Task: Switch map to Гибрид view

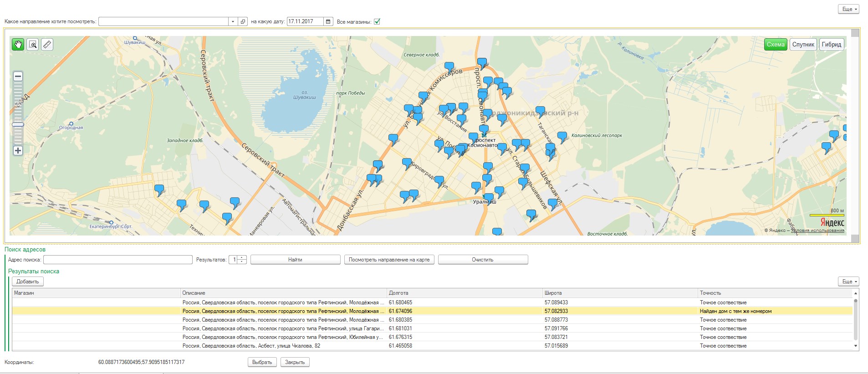Action: (x=831, y=44)
